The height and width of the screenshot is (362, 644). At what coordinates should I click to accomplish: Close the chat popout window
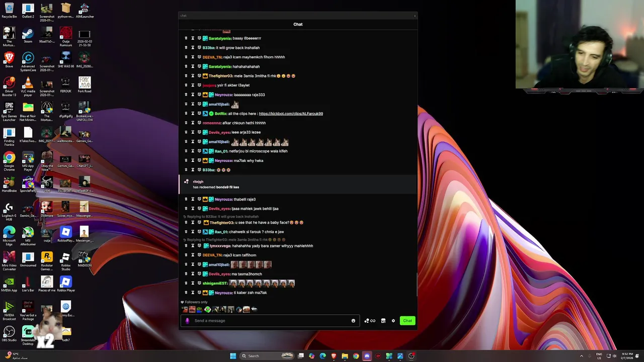tap(415, 16)
